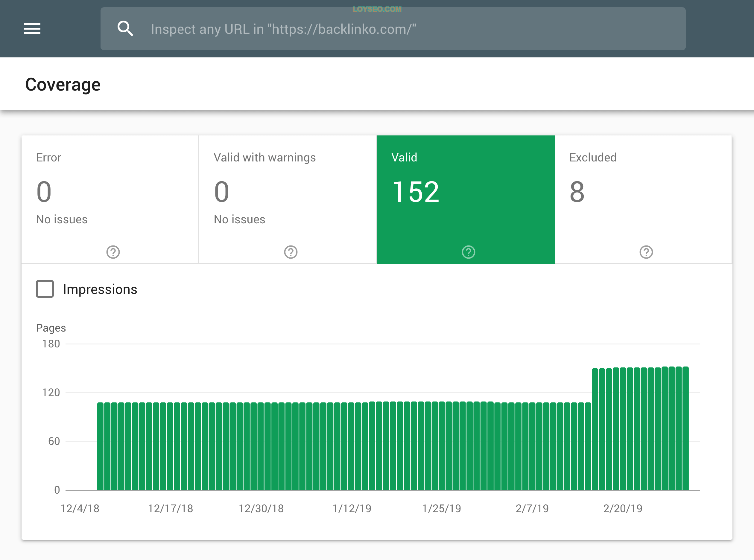The width and height of the screenshot is (754, 560).
Task: Click the first bar in the chart
Action: click(101, 446)
